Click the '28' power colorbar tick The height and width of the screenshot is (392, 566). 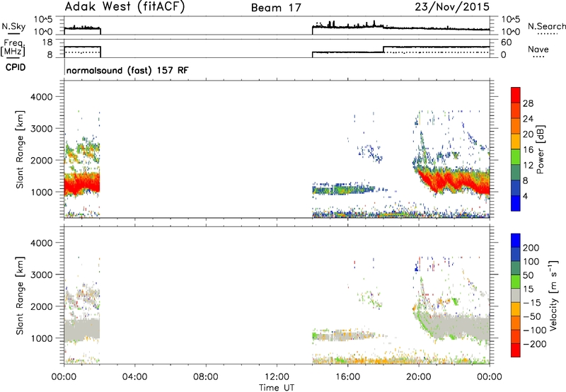tap(528, 103)
